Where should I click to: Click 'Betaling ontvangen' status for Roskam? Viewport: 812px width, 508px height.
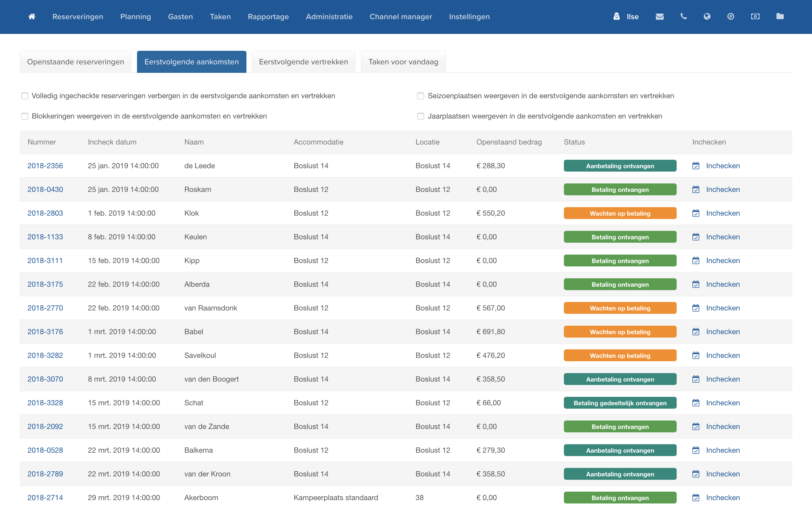click(620, 189)
